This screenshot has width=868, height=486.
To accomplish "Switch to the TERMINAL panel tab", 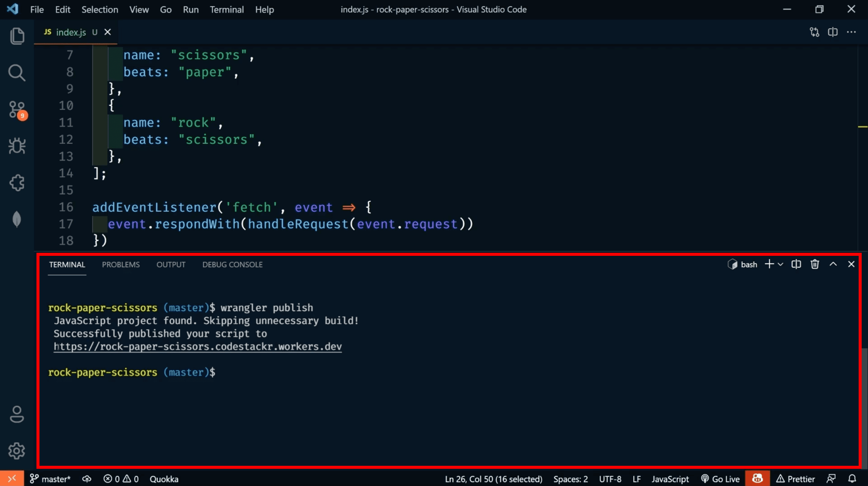I will point(67,265).
